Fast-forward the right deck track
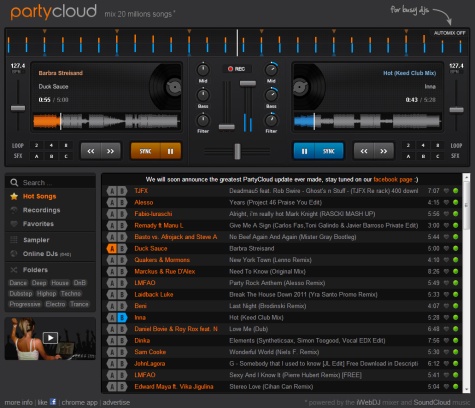 [383, 151]
